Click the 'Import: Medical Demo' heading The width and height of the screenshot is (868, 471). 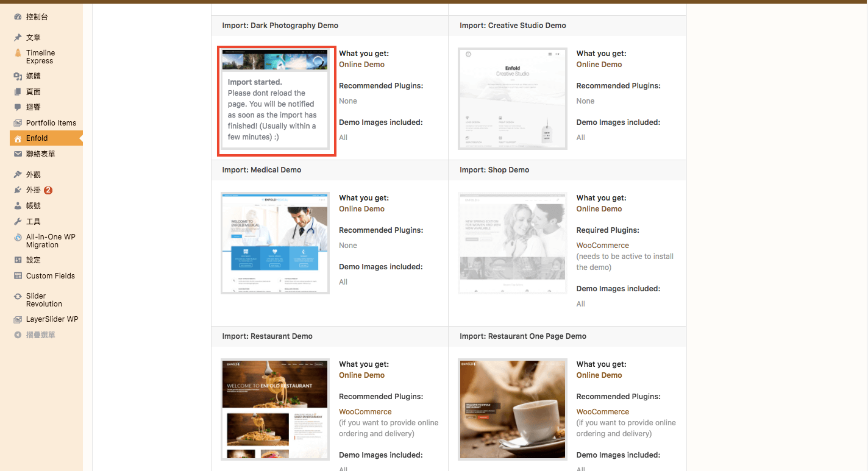tap(261, 170)
